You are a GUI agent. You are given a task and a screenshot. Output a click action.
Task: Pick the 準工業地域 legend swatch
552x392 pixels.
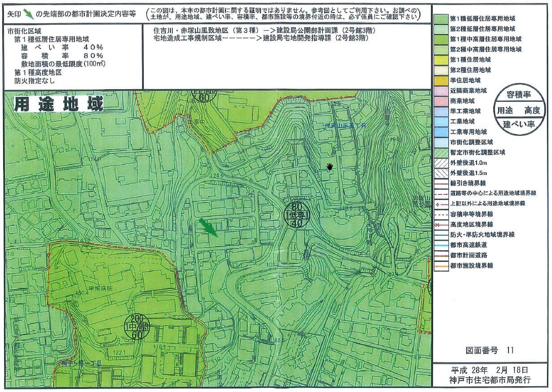pyautogui.click(x=440, y=111)
